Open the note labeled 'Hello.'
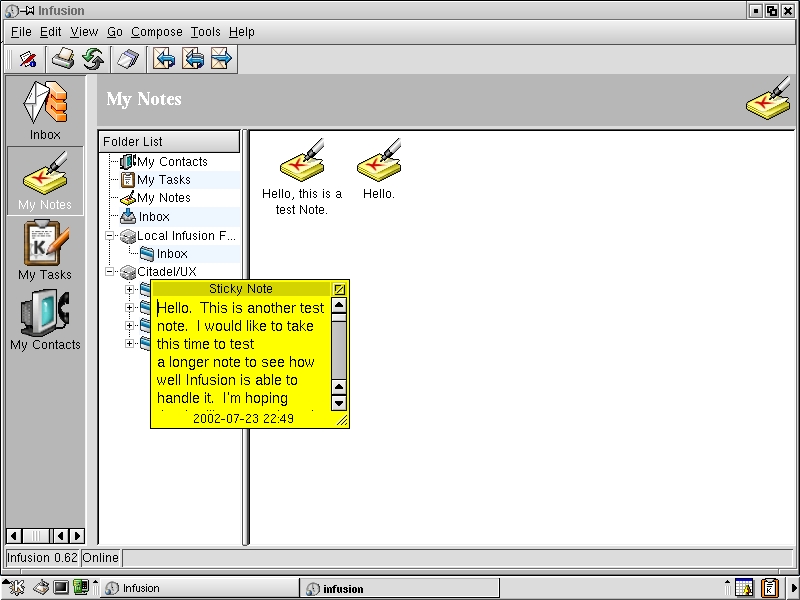800x600 pixels. 379,169
